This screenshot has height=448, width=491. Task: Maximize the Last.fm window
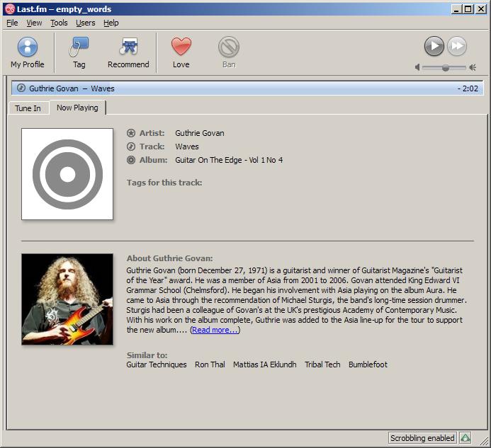pyautogui.click(x=468, y=9)
